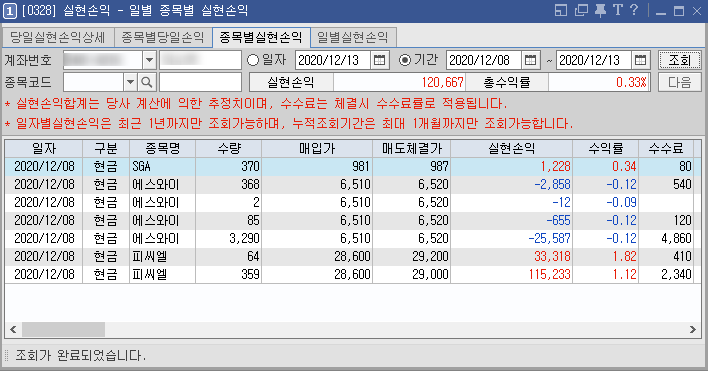This screenshot has width=708, height=371.
Task: Click the 0.33% total return value
Action: [x=599, y=82]
